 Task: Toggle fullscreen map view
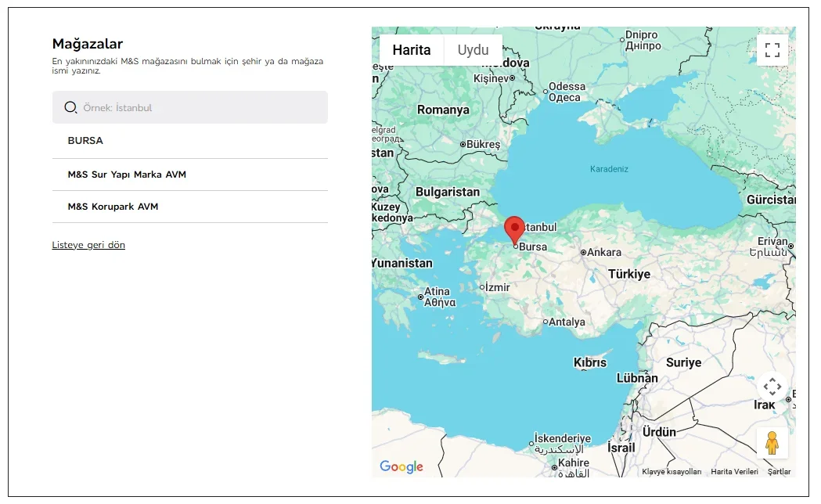pyautogui.click(x=772, y=51)
